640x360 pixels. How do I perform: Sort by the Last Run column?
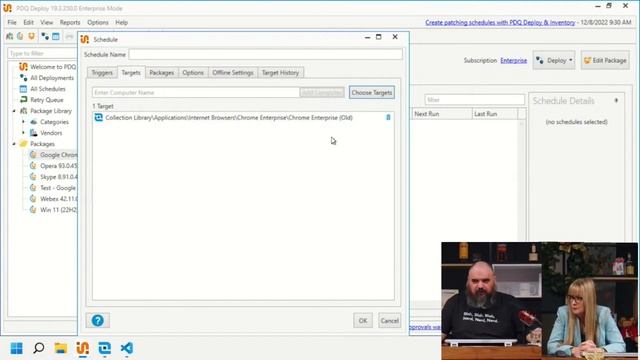click(x=495, y=114)
